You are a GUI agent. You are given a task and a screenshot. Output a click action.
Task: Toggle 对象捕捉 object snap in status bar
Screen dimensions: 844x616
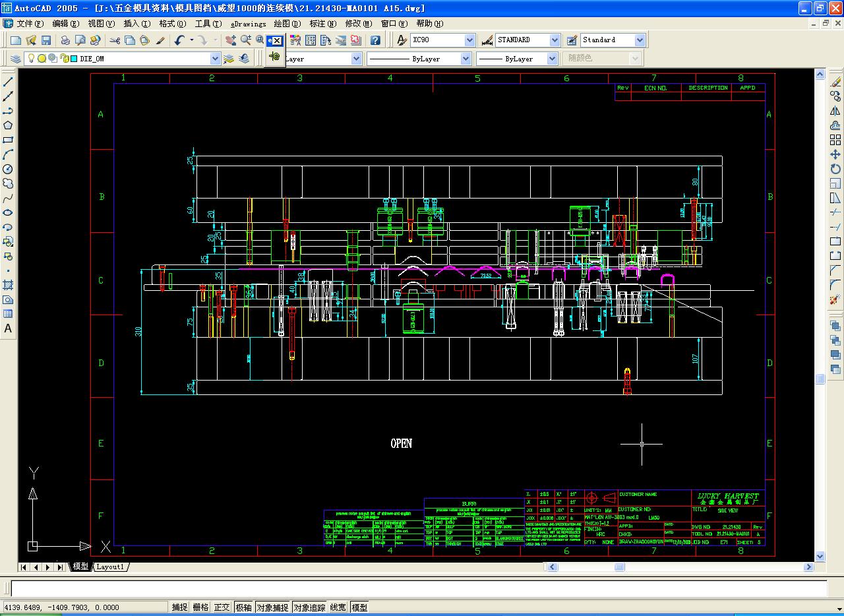[x=272, y=607]
